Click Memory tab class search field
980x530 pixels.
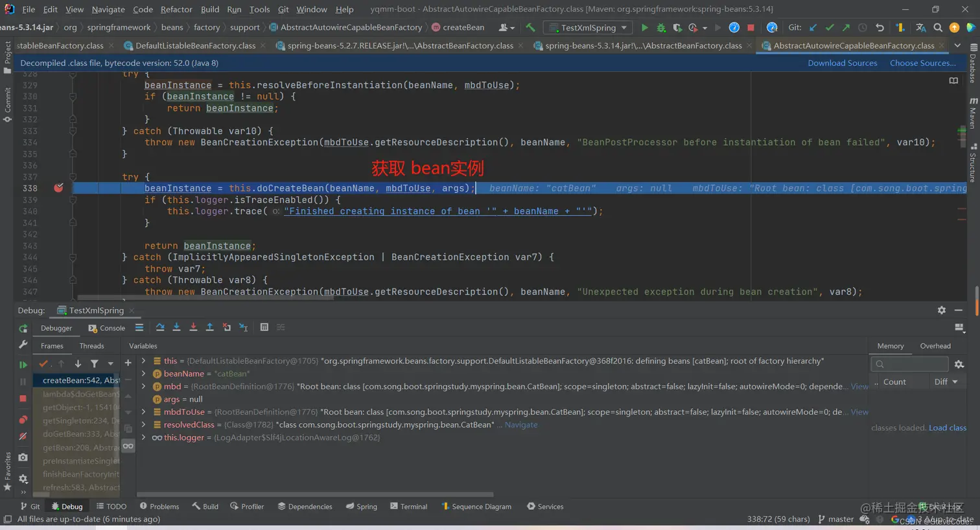pos(910,364)
